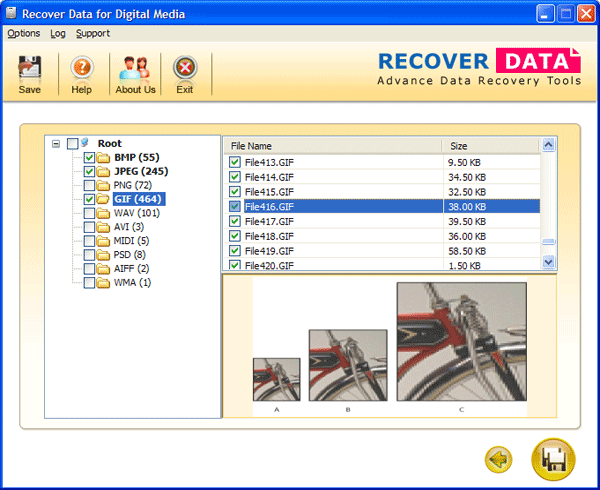Click the large gold save disk button
Screen dimensions: 600x490
[x=553, y=460]
